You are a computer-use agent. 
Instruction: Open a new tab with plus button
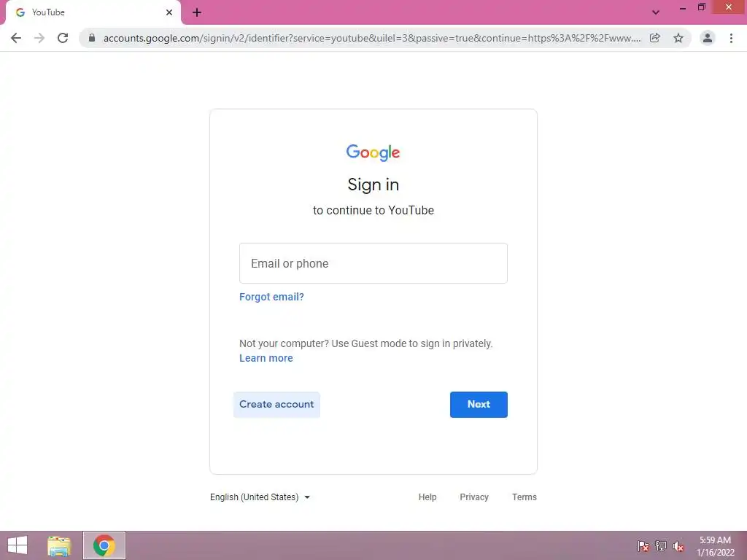coord(197,13)
